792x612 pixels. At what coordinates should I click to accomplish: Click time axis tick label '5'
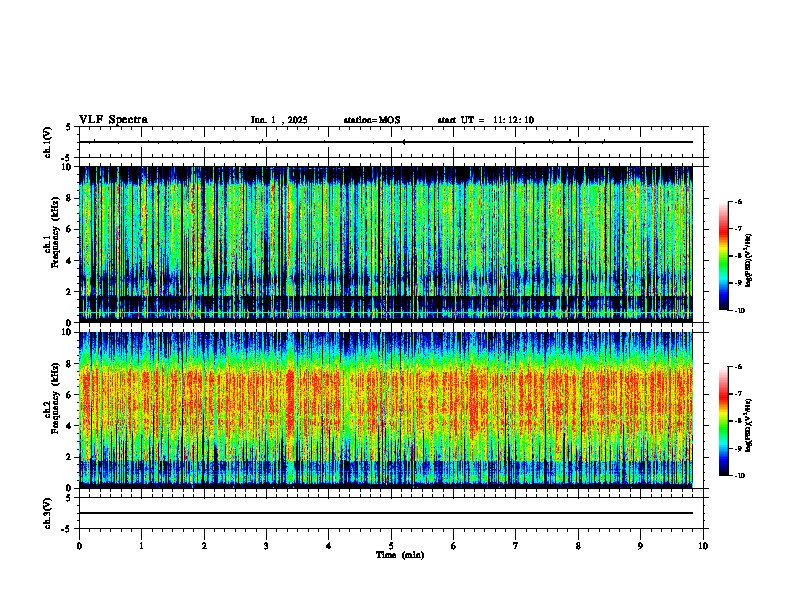click(391, 546)
